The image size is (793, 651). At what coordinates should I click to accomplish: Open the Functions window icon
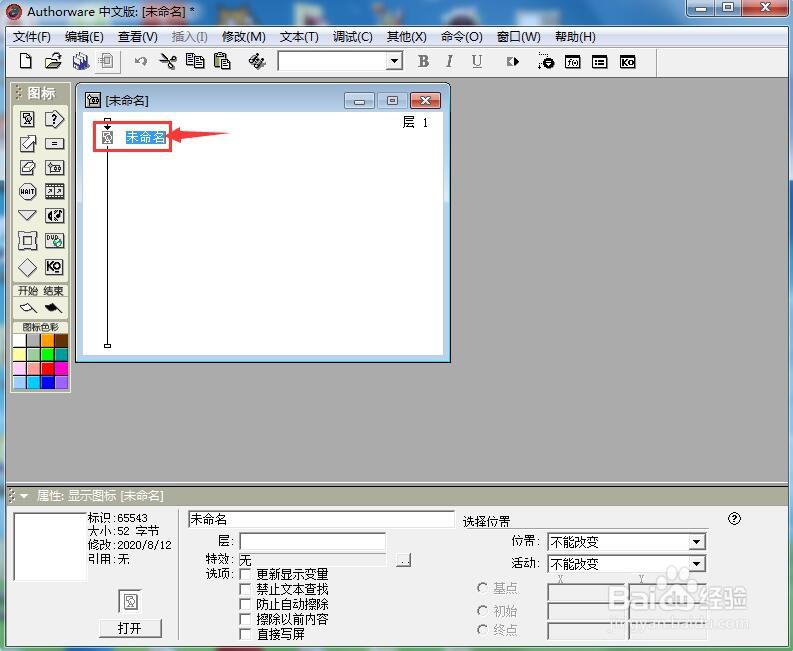pos(572,62)
